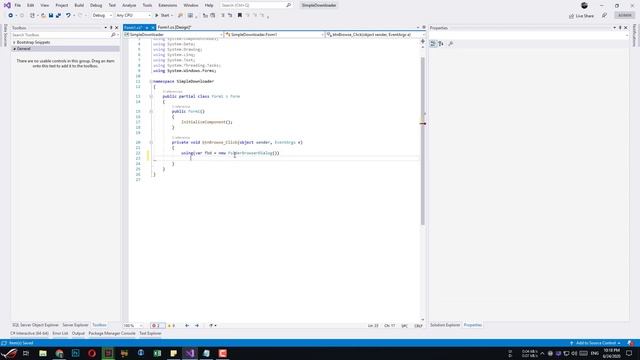Go to next issue arrow
Screen dimensions: 640x360
197,326
